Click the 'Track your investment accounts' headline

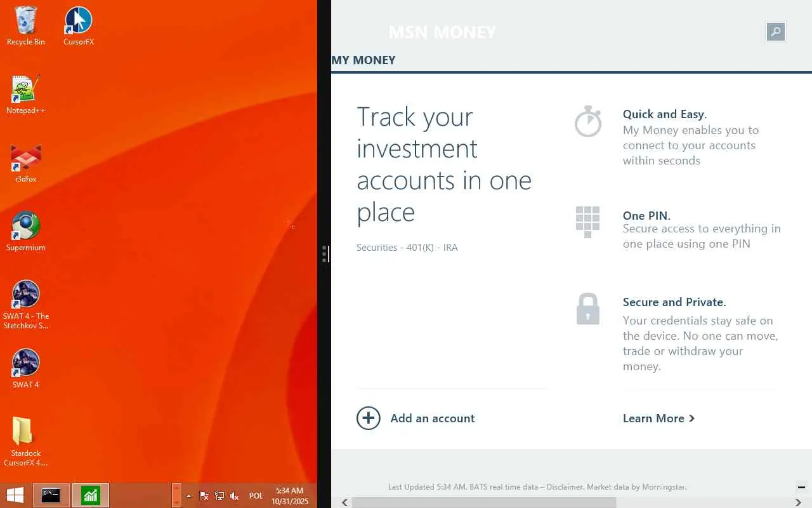point(444,164)
